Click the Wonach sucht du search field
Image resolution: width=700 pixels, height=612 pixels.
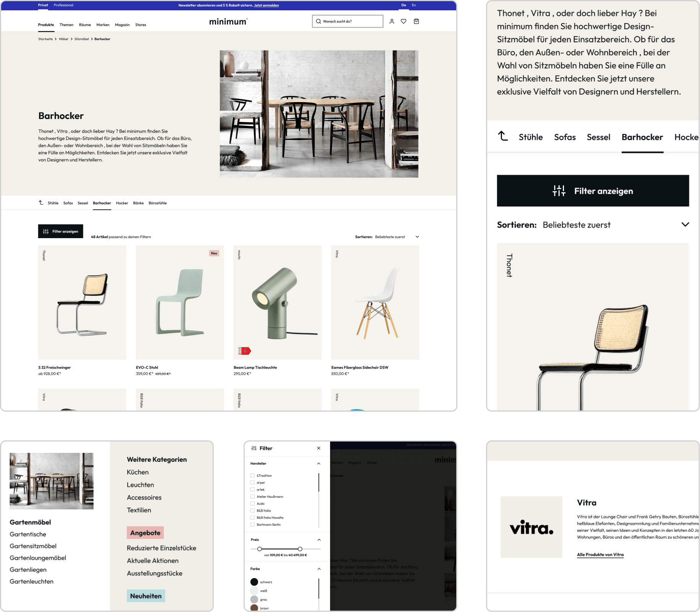(348, 21)
